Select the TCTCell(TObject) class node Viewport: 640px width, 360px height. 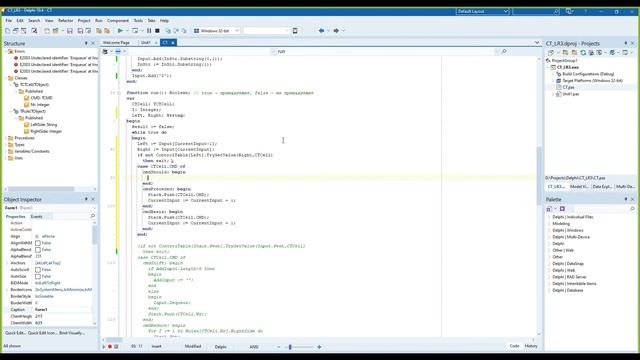point(34,84)
